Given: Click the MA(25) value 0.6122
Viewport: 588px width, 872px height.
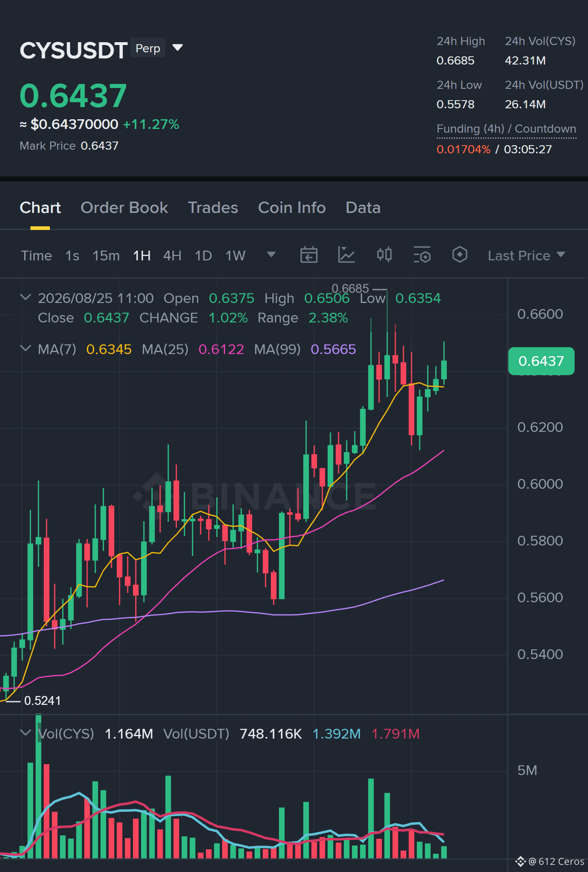Looking at the screenshot, I should pyautogui.click(x=221, y=349).
